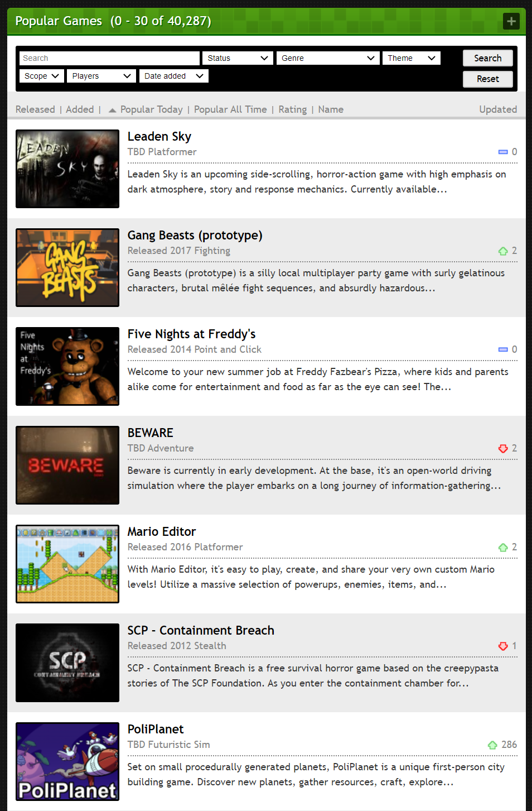
Task: Click the Reset button
Action: (x=488, y=79)
